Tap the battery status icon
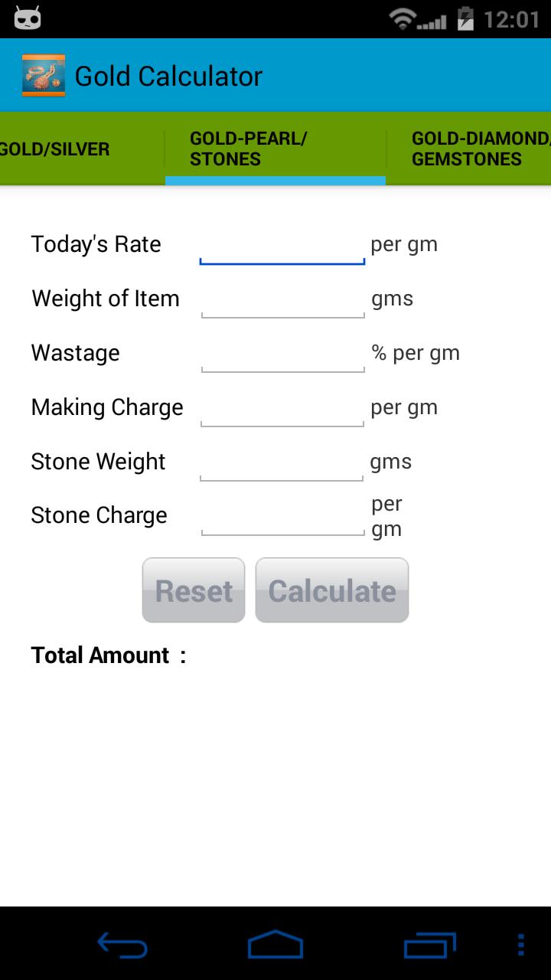The image size is (551, 980). coord(465,19)
